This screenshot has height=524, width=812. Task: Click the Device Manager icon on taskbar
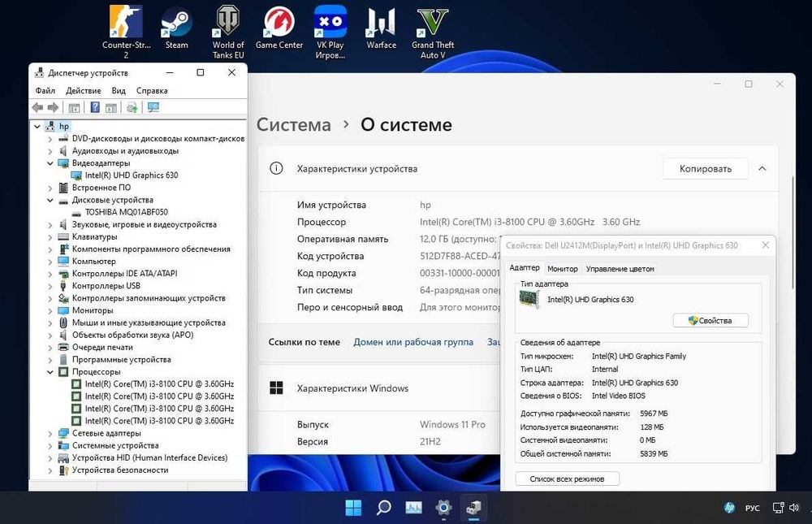point(474,508)
